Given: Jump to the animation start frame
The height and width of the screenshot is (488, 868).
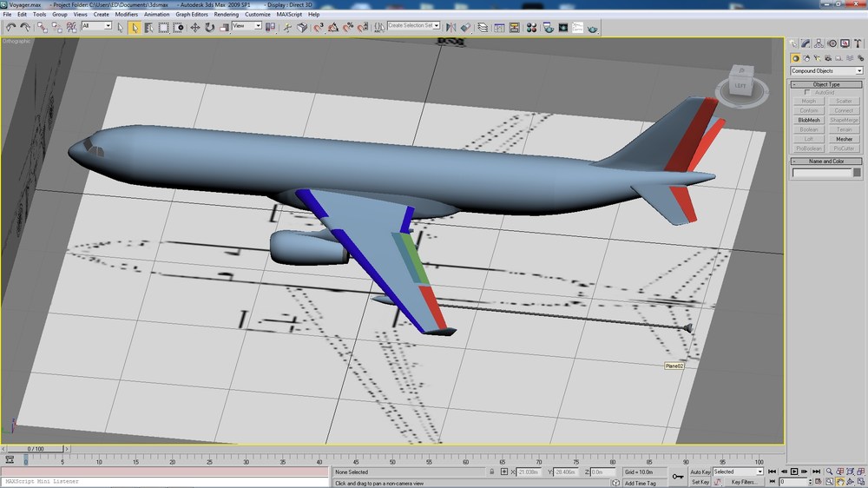Looking at the screenshot, I should (773, 472).
